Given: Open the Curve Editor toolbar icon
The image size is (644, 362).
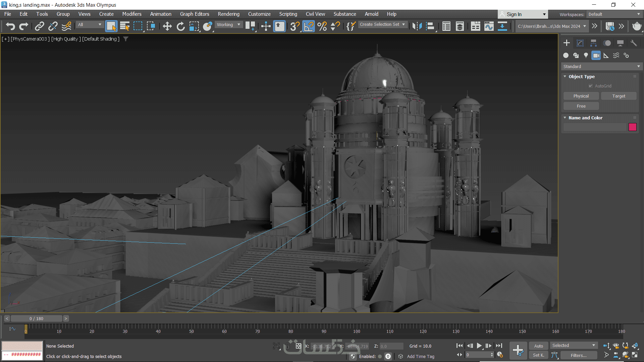Looking at the screenshot, I should pos(489,26).
